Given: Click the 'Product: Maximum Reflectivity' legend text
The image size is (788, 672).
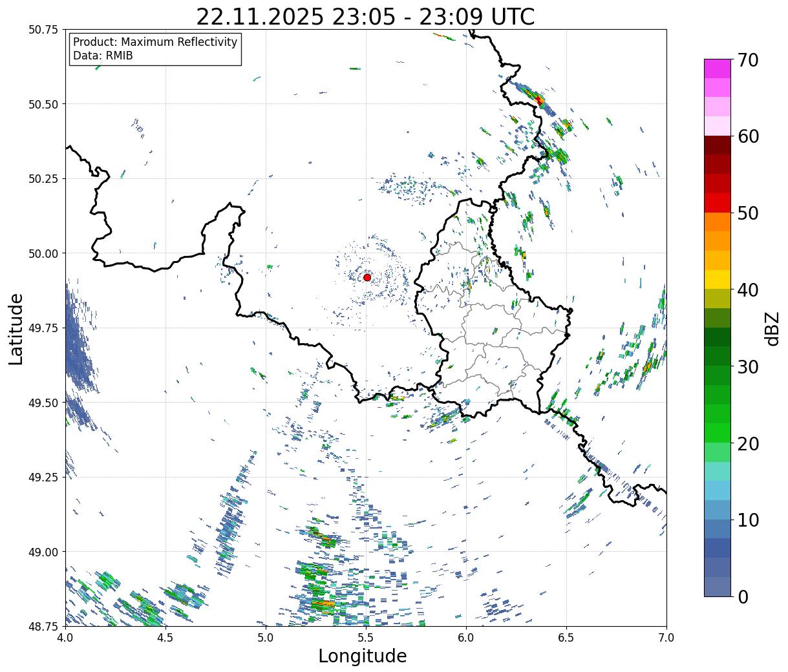Looking at the screenshot, I should 155,42.
